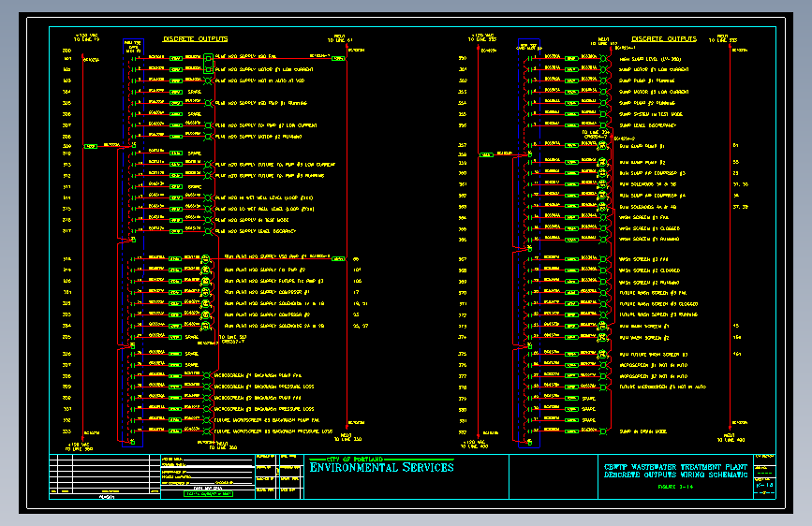Click the "PLNT H2O SUPPLY IN TEST MODE" label
This screenshot has width=812, height=526.
(252, 220)
